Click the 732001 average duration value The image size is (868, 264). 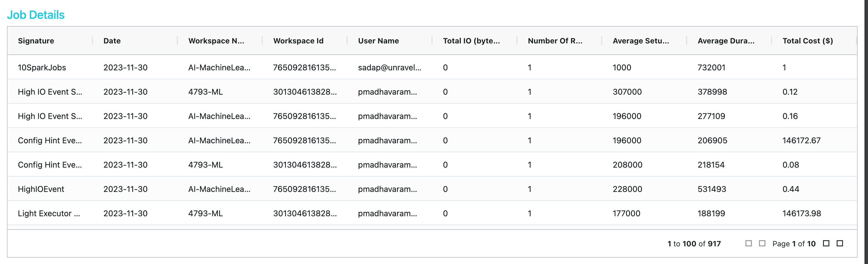(711, 67)
